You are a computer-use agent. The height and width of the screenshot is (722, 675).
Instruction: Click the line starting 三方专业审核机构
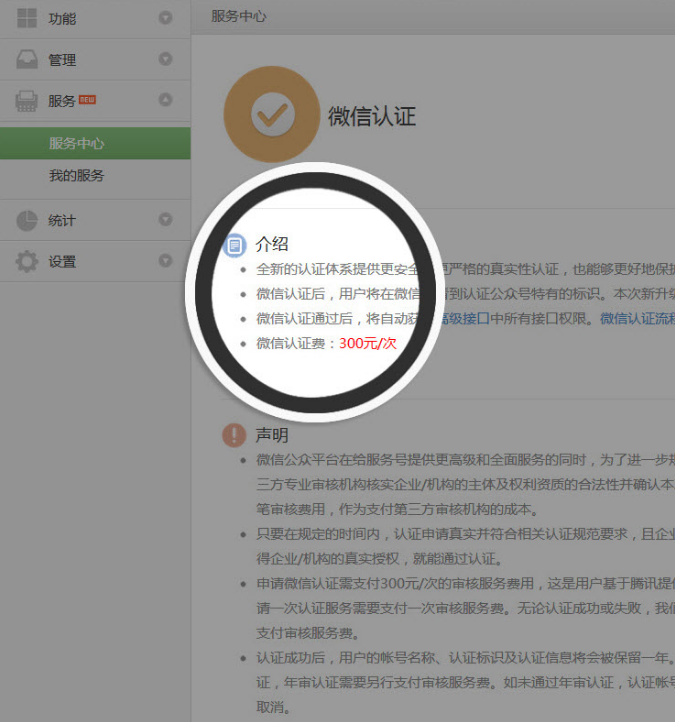tap(466, 484)
